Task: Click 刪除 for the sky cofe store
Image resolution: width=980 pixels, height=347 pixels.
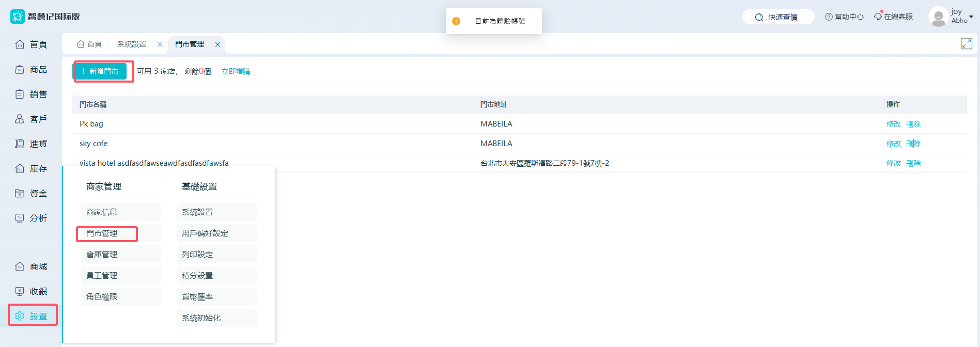Action: 913,144
